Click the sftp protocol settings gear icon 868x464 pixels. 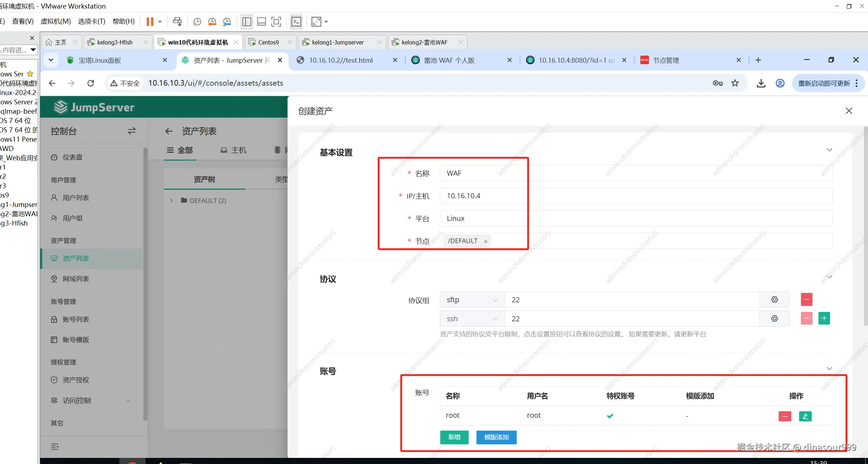[x=774, y=299]
